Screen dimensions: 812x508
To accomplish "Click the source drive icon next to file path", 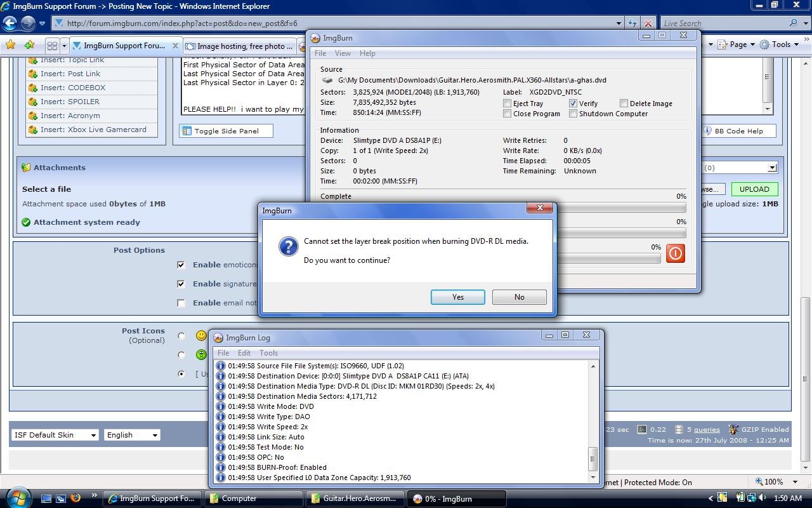I will point(327,80).
